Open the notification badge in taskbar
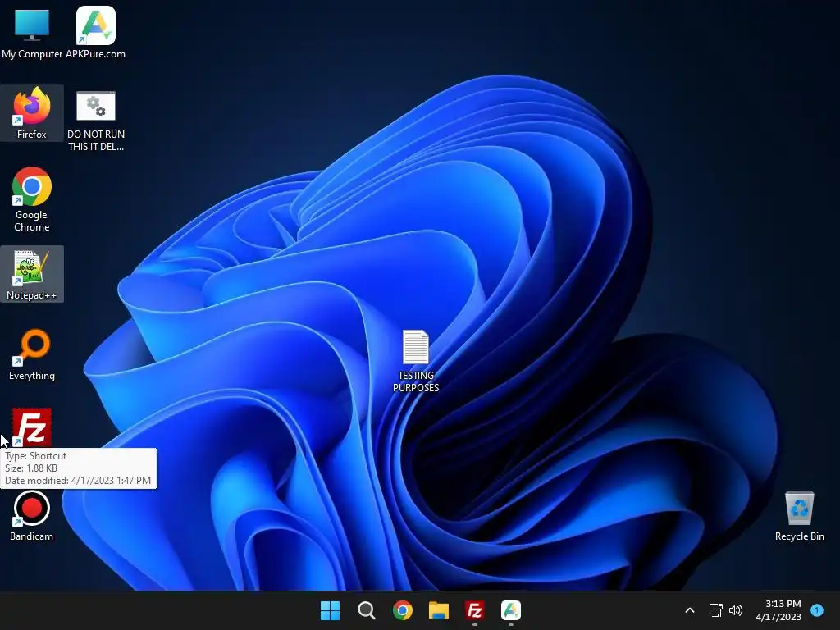 pos(817,609)
